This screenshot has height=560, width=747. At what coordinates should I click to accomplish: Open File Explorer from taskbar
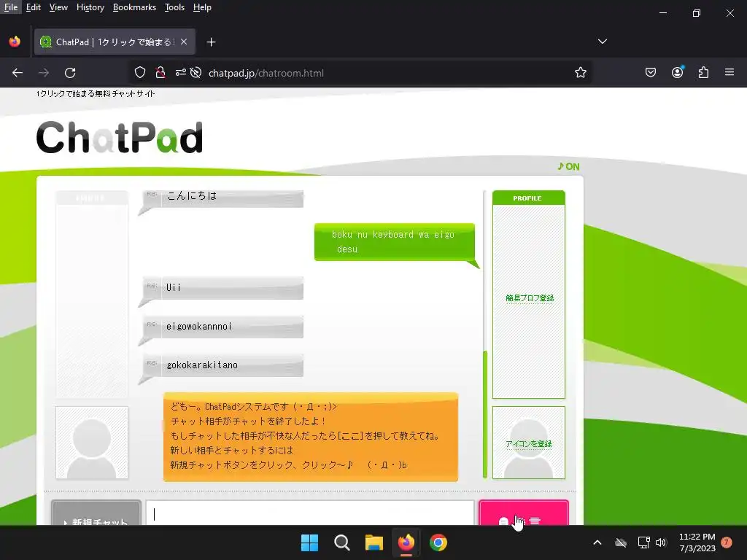coord(374,542)
